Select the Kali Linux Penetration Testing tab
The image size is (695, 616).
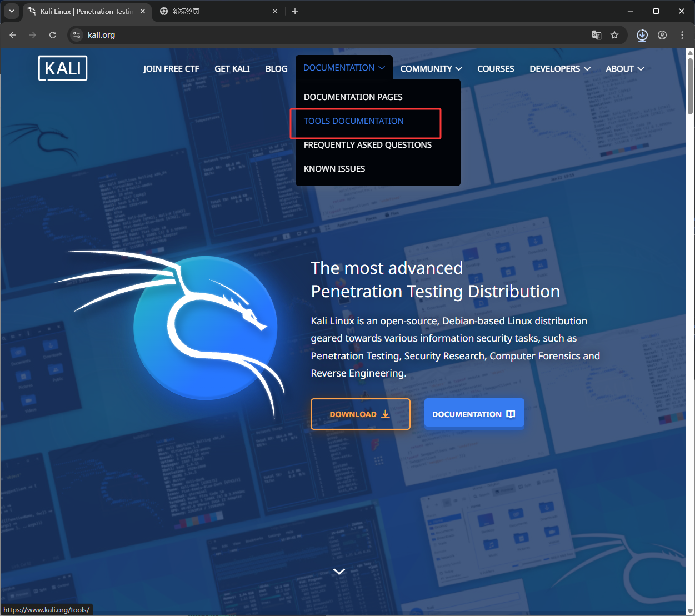tap(87, 11)
